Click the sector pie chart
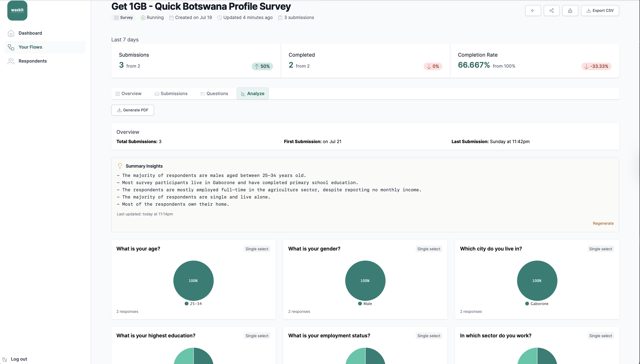 [x=537, y=356]
